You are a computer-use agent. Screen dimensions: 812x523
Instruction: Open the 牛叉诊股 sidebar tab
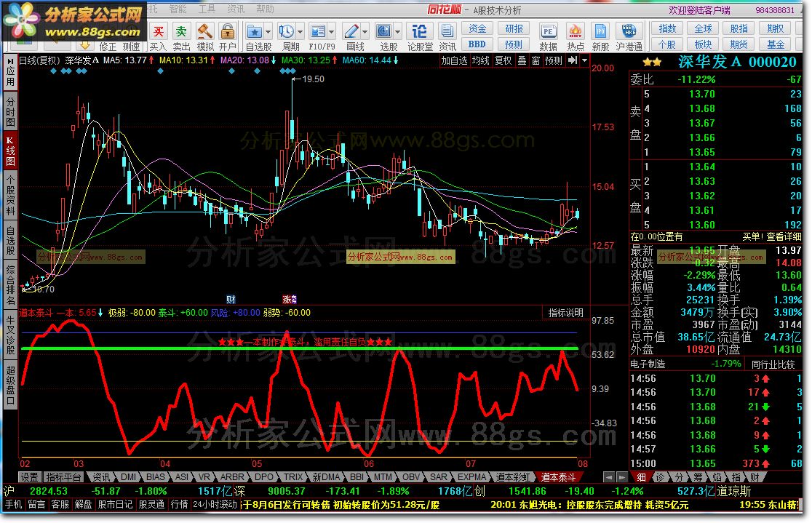pyautogui.click(x=10, y=335)
